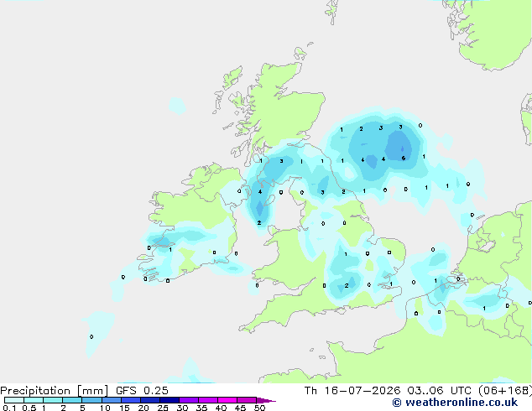
Task: Click the '10' legend scale value
Action: pyautogui.click(x=105, y=408)
